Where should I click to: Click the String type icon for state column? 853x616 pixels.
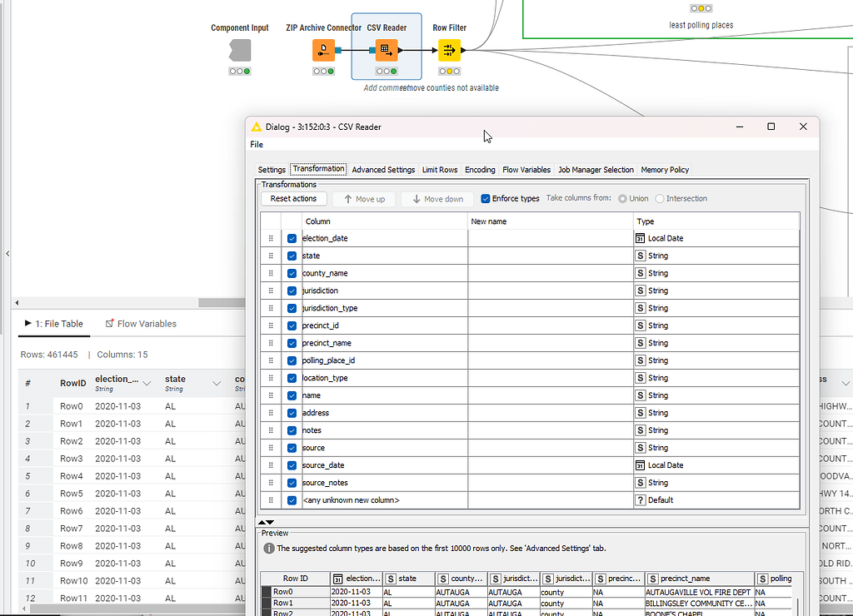(x=640, y=256)
